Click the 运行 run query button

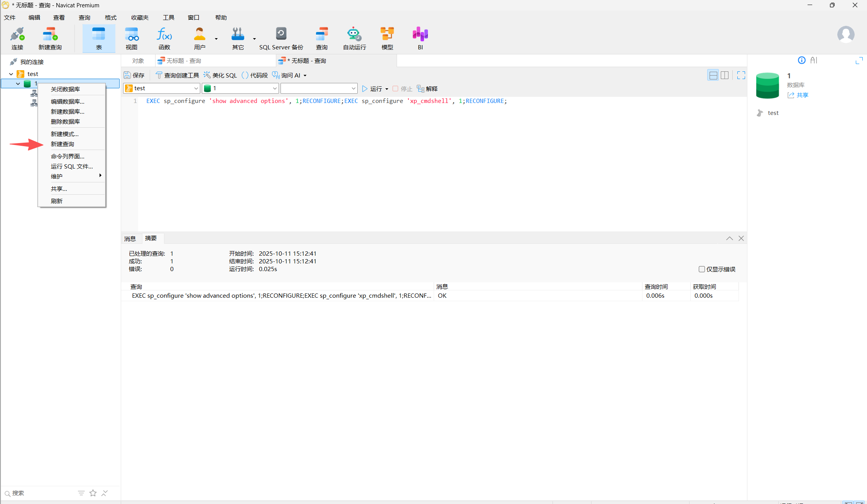tap(372, 89)
